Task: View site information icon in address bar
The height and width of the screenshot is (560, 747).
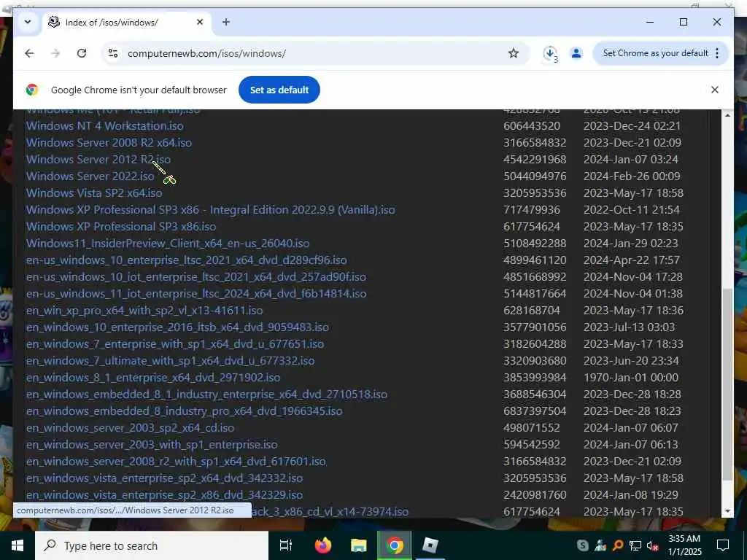Action: [x=113, y=53]
